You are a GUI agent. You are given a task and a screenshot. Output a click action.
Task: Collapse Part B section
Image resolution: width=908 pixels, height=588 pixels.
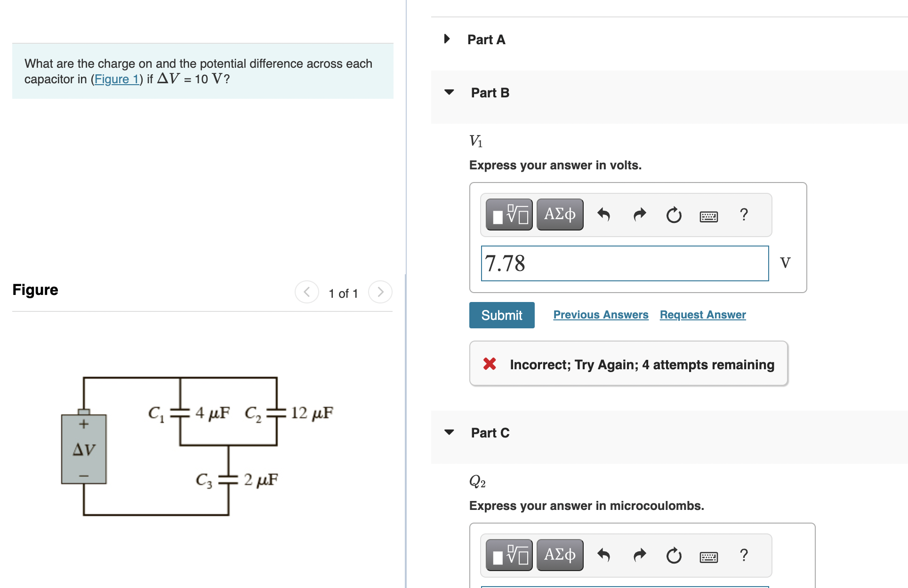(x=450, y=92)
